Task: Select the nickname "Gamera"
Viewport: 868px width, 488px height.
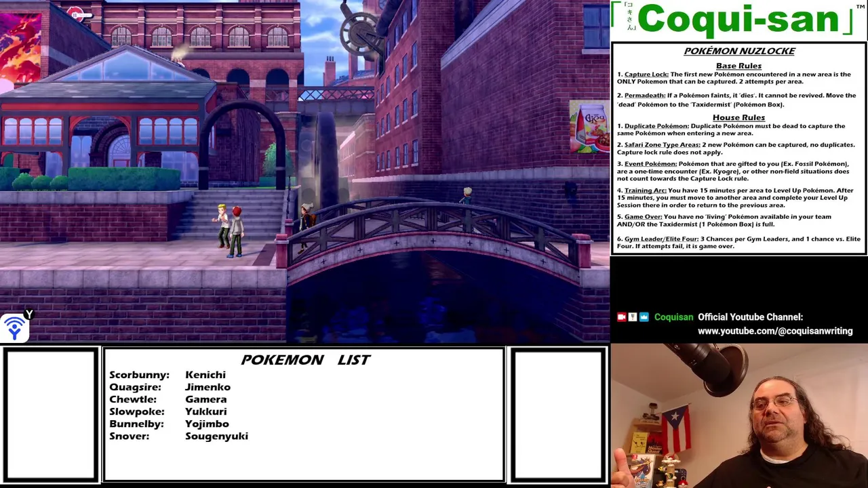Action: coord(205,399)
